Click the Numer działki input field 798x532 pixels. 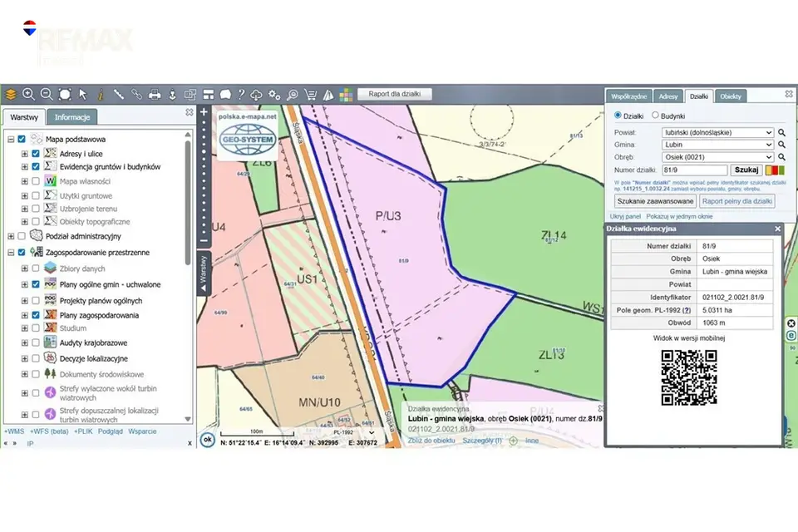(695, 170)
